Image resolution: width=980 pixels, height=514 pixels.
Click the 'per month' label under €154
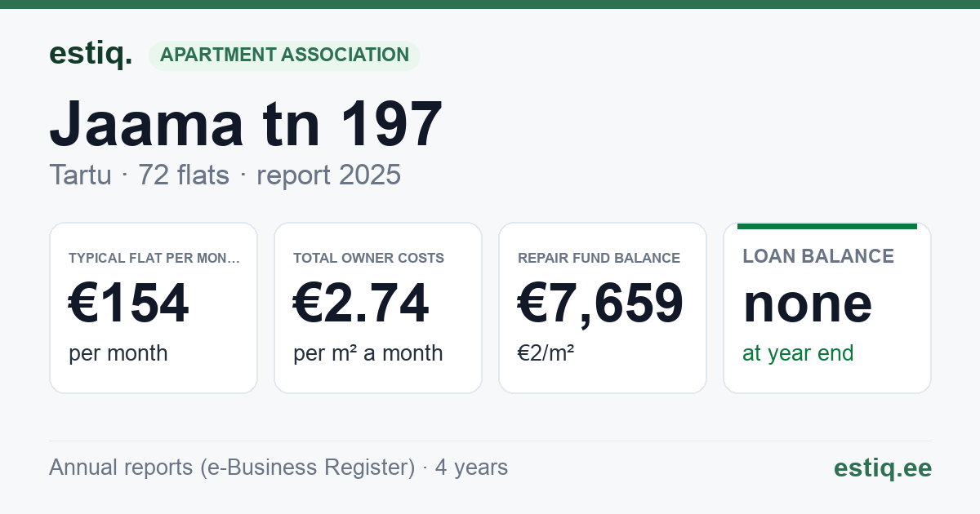tap(118, 353)
